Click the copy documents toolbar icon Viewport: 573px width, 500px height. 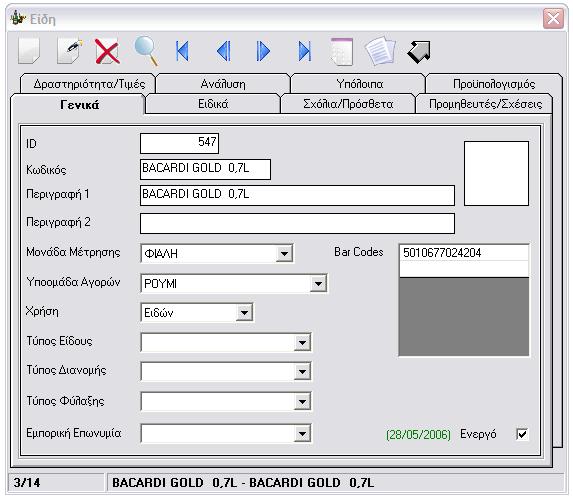point(380,51)
